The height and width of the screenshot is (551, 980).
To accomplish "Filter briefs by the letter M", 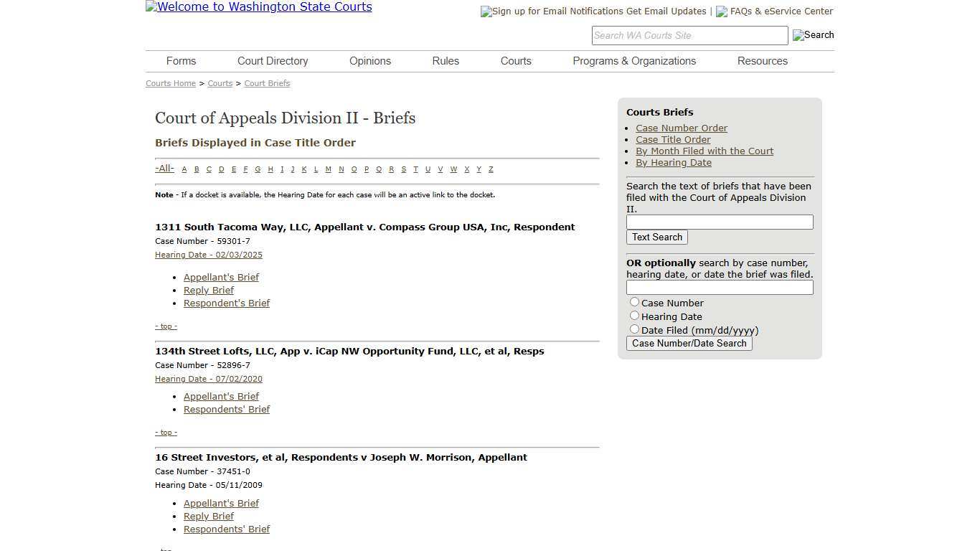I will pyautogui.click(x=328, y=169).
